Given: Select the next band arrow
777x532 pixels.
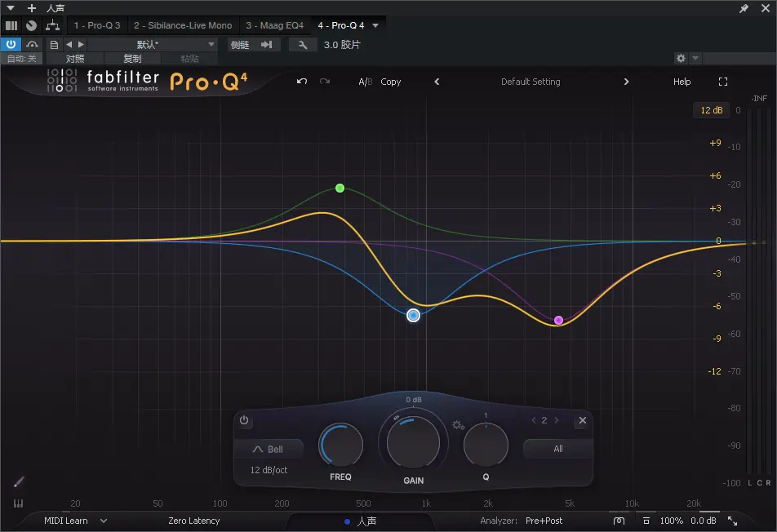Looking at the screenshot, I should coord(557,420).
